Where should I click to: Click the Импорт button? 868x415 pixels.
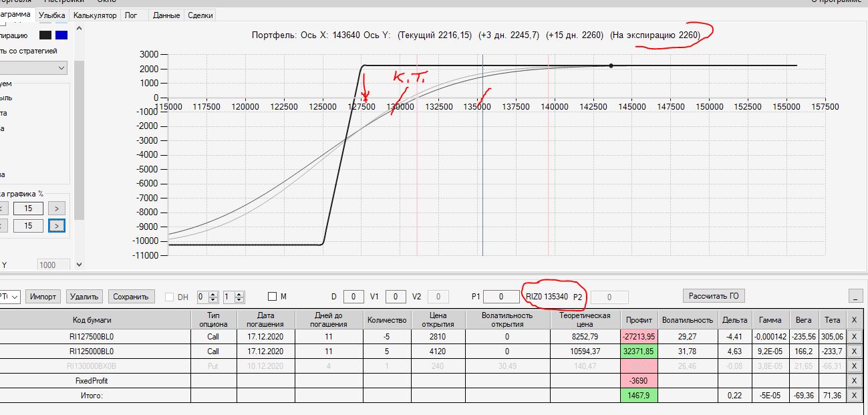point(43,296)
